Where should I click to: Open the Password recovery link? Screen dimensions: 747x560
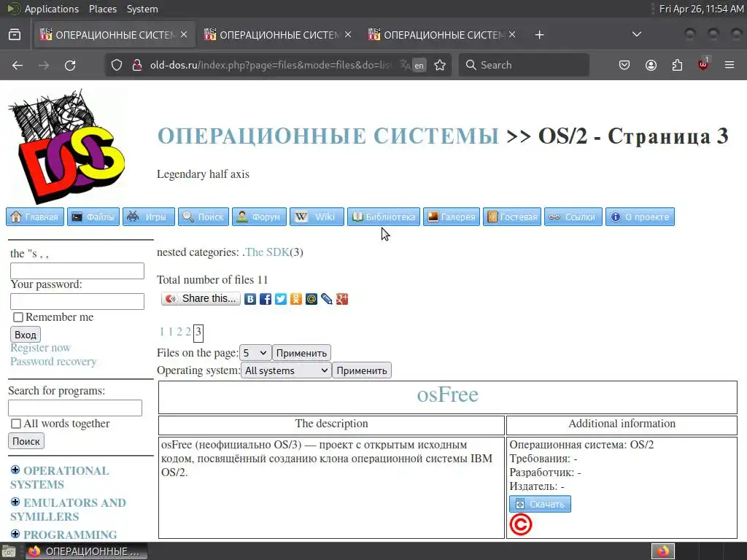[53, 362]
